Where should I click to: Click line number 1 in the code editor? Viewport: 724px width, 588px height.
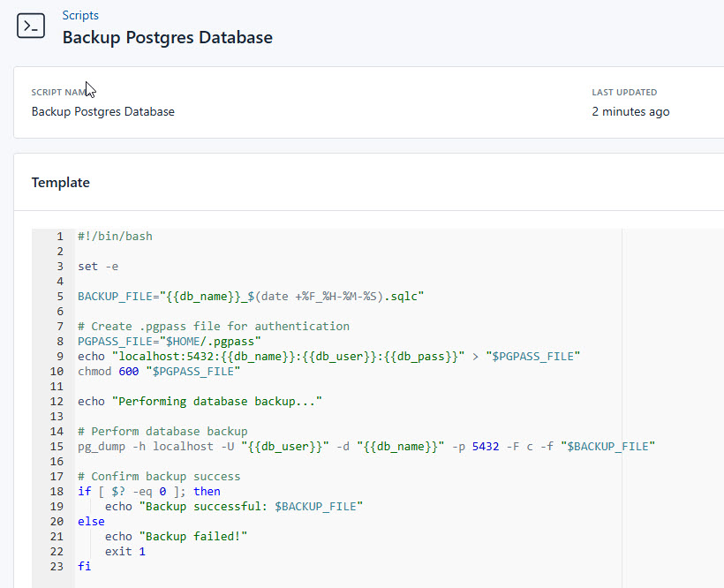pos(59,236)
